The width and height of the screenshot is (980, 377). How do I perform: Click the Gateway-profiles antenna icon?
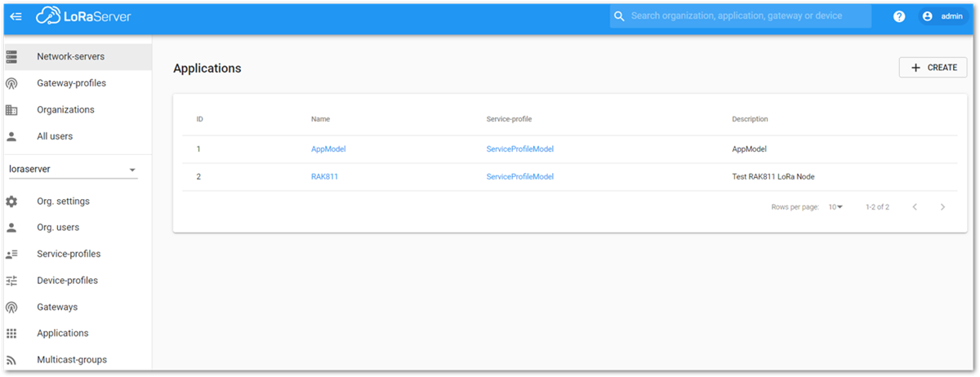click(11, 83)
